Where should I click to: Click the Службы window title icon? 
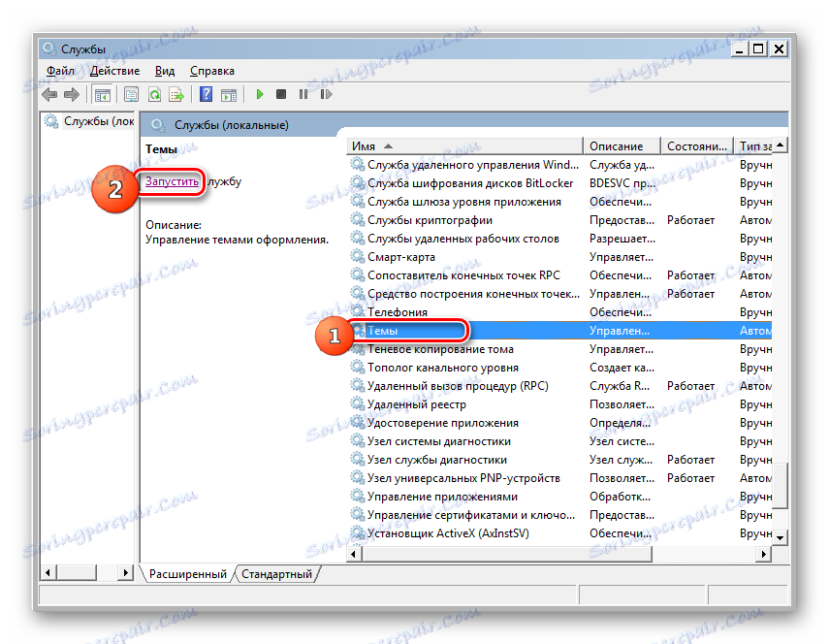49,48
